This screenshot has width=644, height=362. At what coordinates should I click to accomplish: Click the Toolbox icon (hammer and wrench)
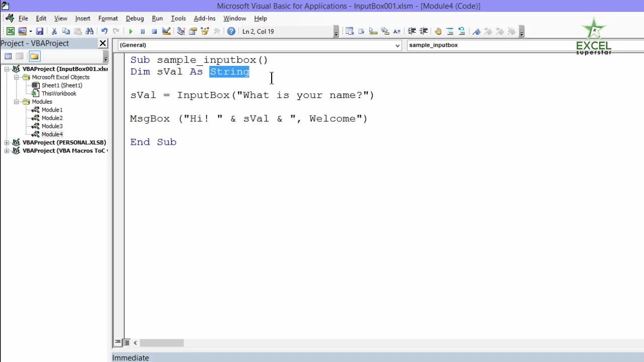click(217, 31)
